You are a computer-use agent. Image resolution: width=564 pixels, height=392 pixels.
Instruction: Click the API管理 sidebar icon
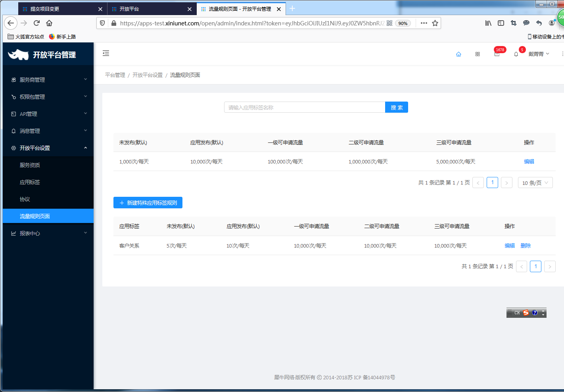(13, 114)
